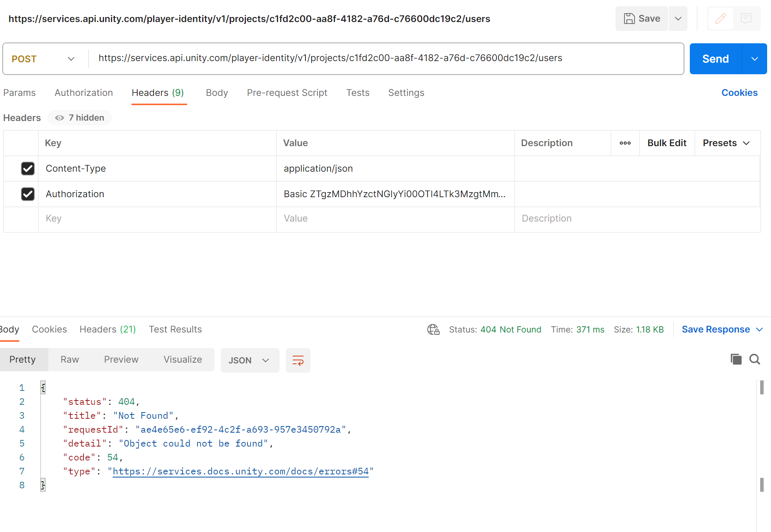Expand the Send button dropdown arrow

click(754, 59)
